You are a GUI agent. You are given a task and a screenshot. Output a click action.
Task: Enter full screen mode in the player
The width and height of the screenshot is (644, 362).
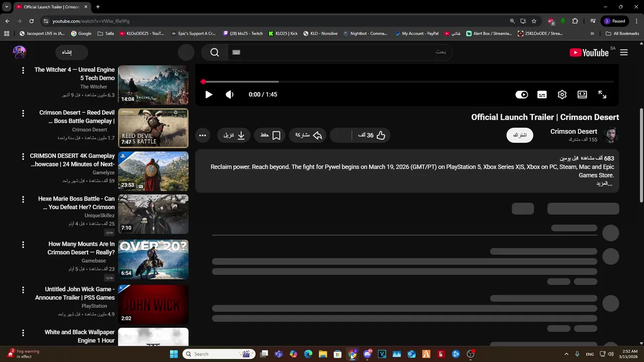pos(602,95)
